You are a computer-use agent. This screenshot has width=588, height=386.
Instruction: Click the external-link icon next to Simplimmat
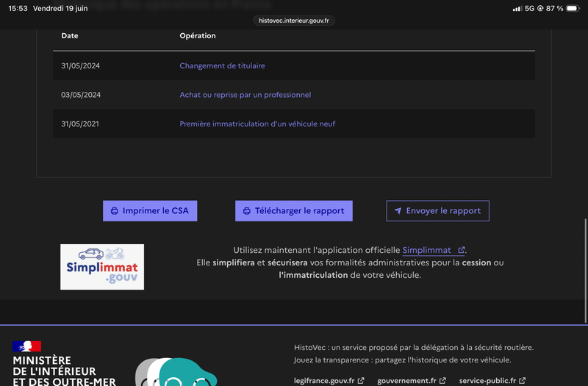coord(462,250)
